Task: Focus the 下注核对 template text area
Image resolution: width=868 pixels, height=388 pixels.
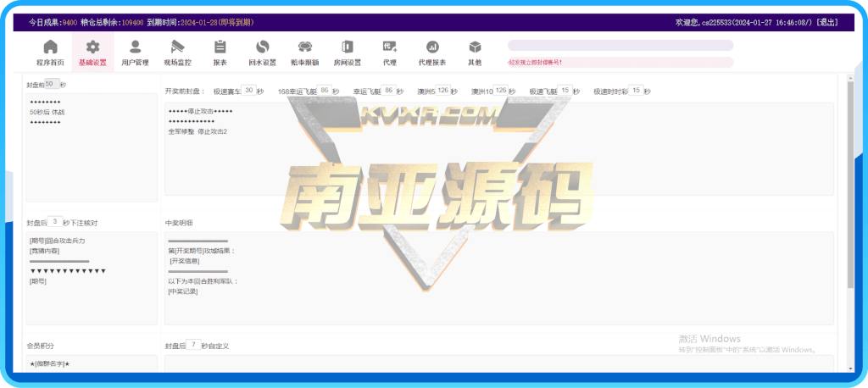Action: coord(92,279)
